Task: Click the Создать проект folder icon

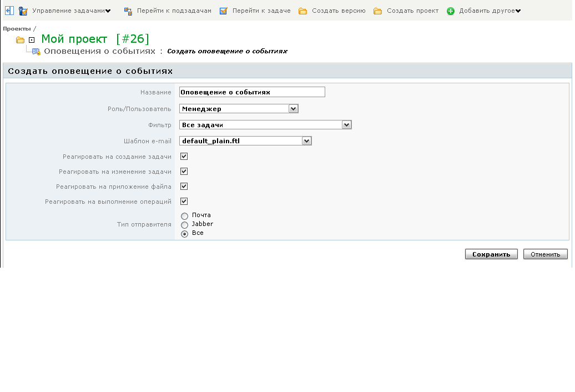Action: click(378, 11)
